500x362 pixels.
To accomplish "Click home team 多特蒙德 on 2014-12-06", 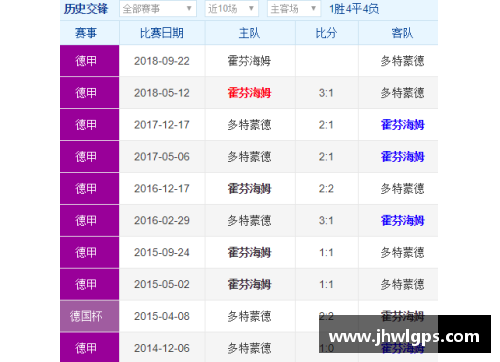I will (249, 348).
